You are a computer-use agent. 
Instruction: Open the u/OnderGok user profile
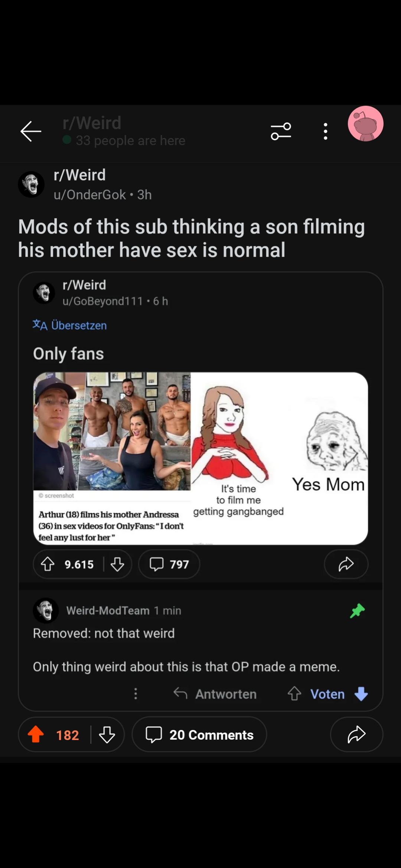click(89, 195)
